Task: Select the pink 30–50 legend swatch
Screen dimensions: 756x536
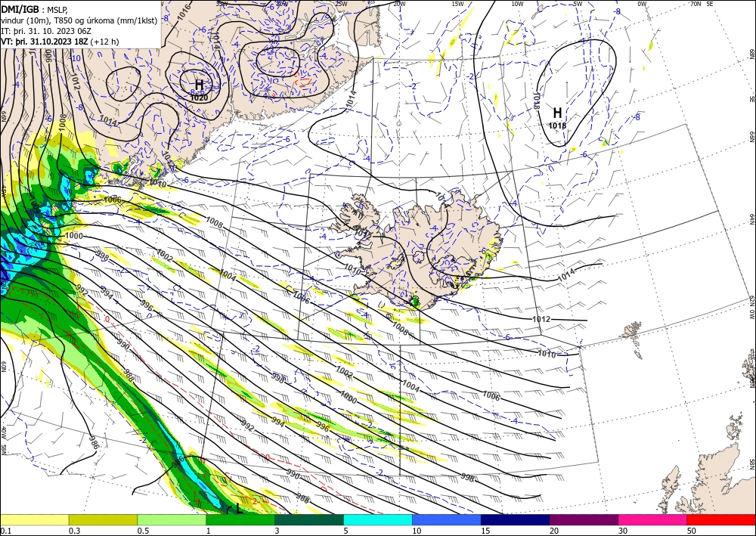Action: pyautogui.click(x=653, y=519)
